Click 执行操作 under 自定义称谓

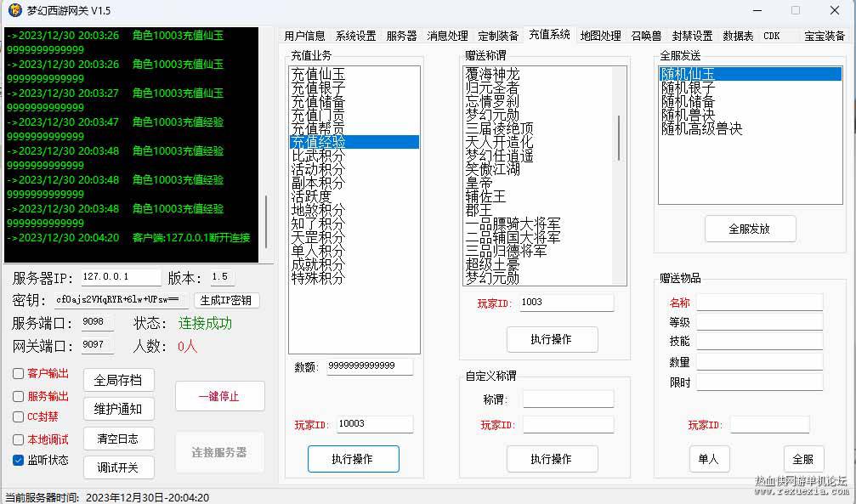(552, 459)
